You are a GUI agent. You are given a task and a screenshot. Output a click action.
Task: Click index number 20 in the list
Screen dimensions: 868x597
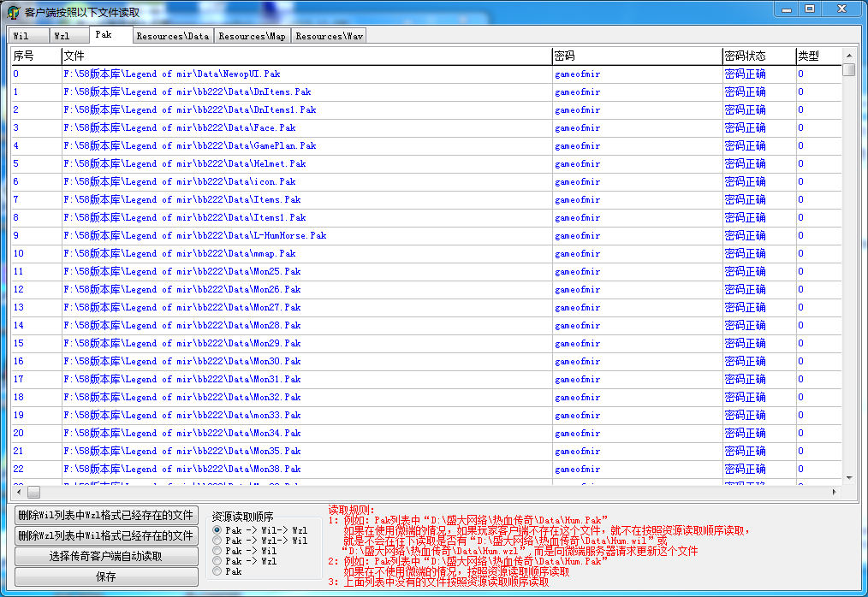point(18,434)
